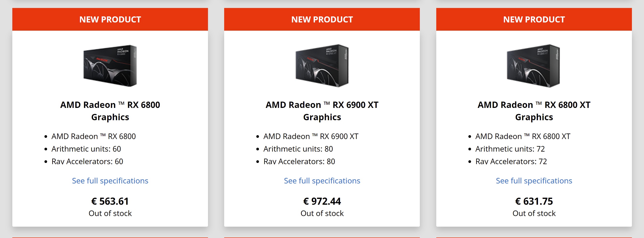Click the Arithmetic units: 80 spec line

point(298,149)
